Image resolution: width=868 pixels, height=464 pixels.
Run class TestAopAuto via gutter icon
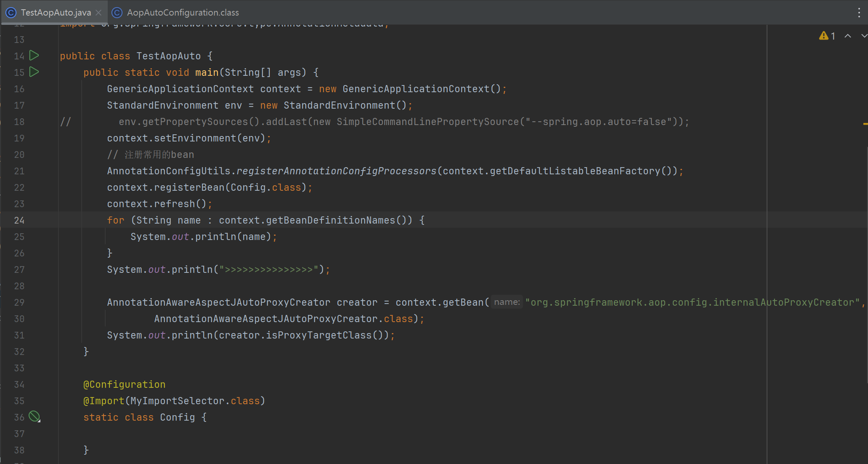pyautogui.click(x=34, y=56)
